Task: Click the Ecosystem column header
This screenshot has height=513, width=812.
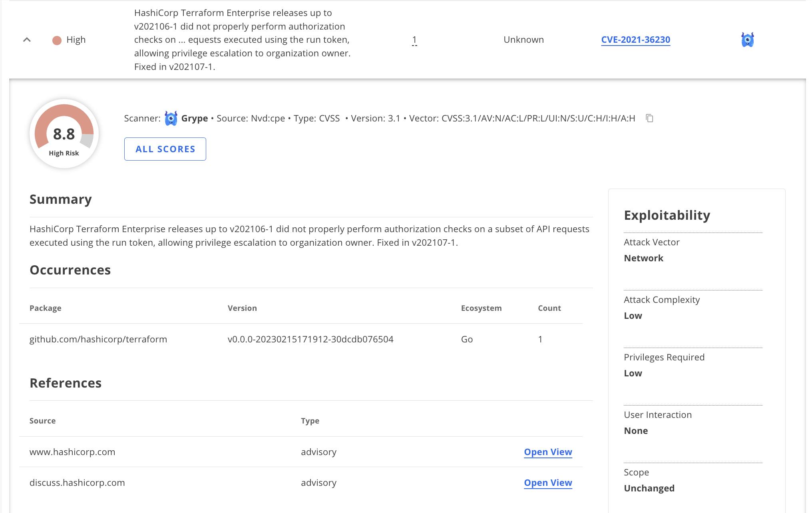Action: 481,308
